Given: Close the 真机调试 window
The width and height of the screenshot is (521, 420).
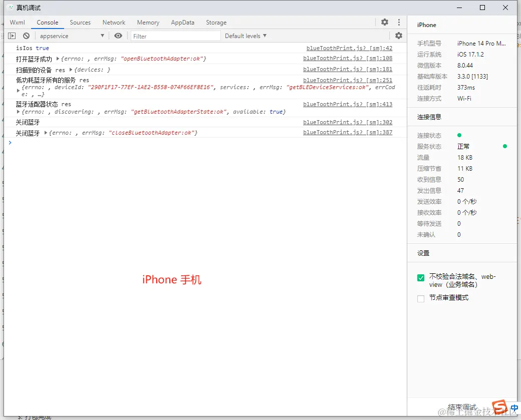Looking at the screenshot, I should pyautogui.click(x=505, y=8).
